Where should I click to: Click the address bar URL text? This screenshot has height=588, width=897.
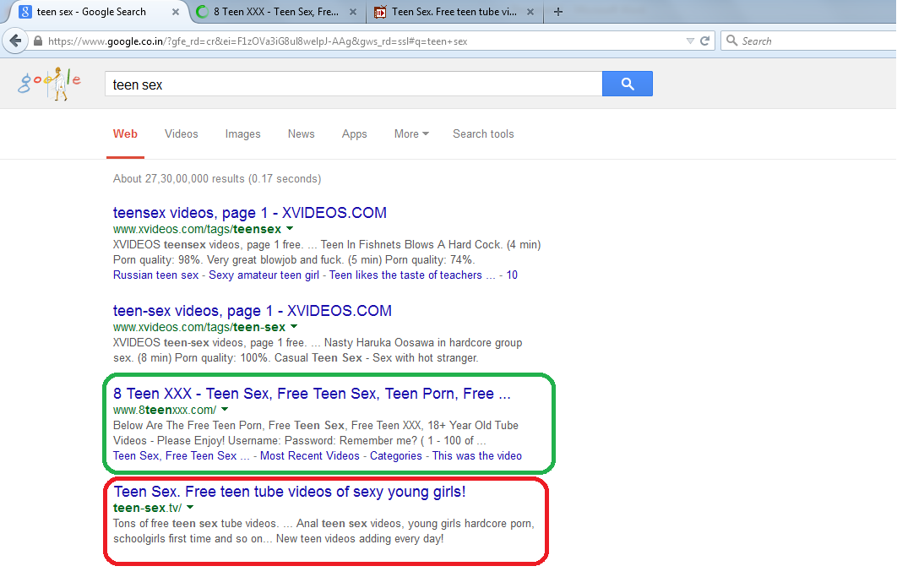(x=258, y=41)
